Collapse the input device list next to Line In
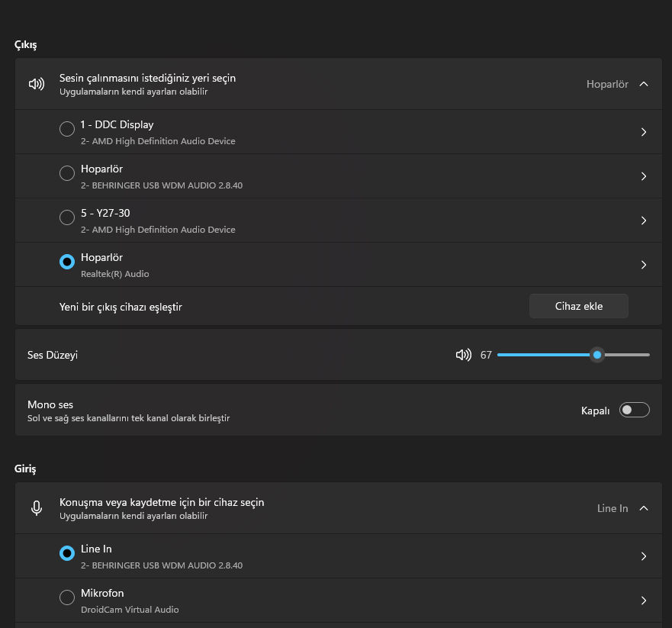The image size is (672, 628). click(643, 508)
